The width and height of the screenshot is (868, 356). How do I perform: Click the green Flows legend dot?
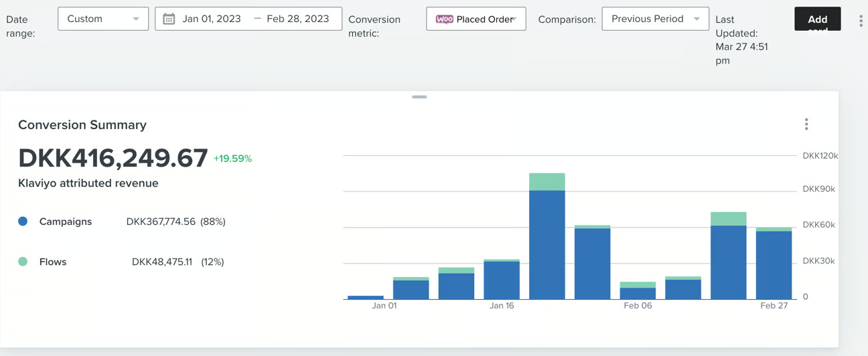coord(23,262)
